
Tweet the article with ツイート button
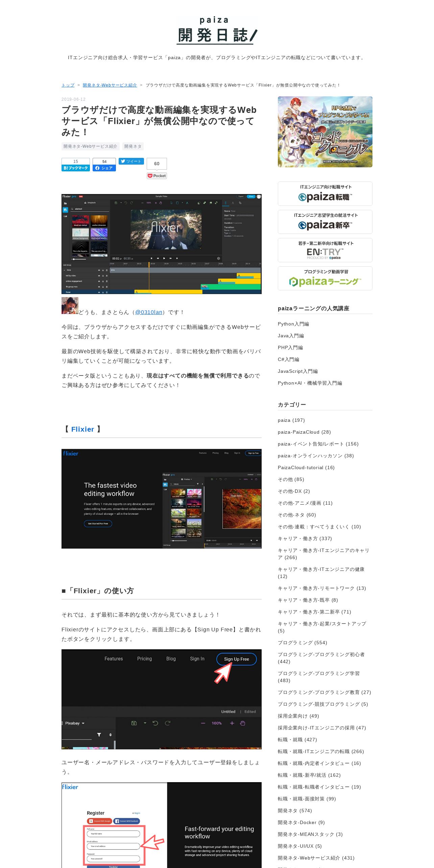point(131,161)
